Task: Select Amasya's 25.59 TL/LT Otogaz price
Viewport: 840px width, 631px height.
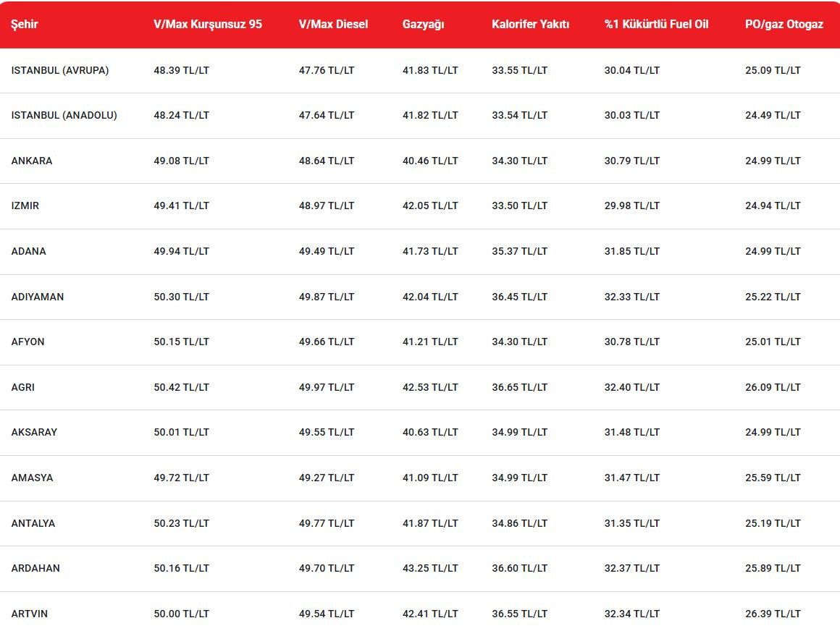Action: click(773, 478)
